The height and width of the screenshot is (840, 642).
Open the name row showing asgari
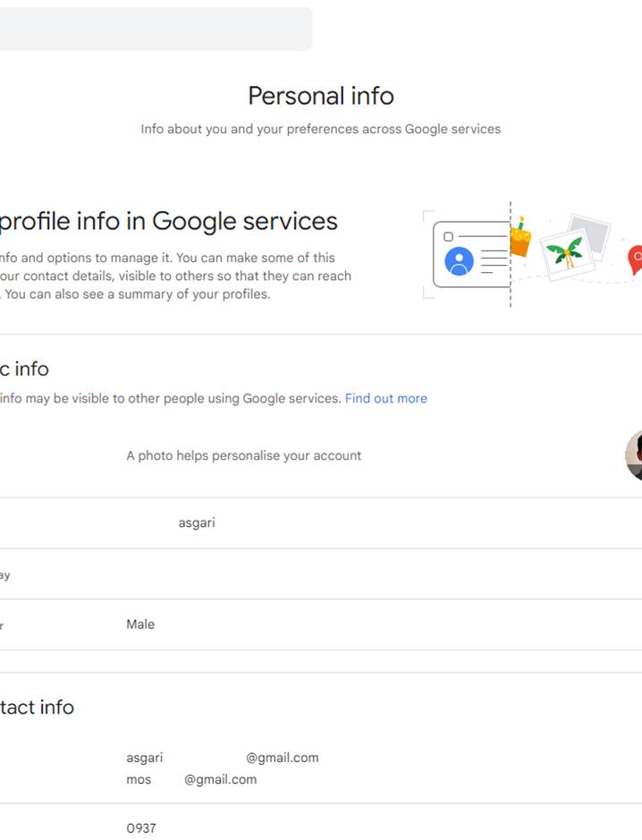click(321, 522)
